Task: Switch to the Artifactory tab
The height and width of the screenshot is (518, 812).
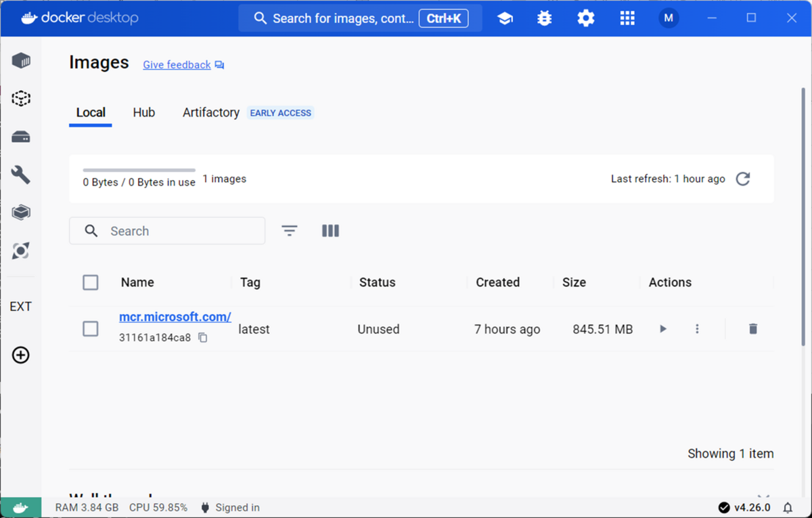Action: tap(211, 113)
